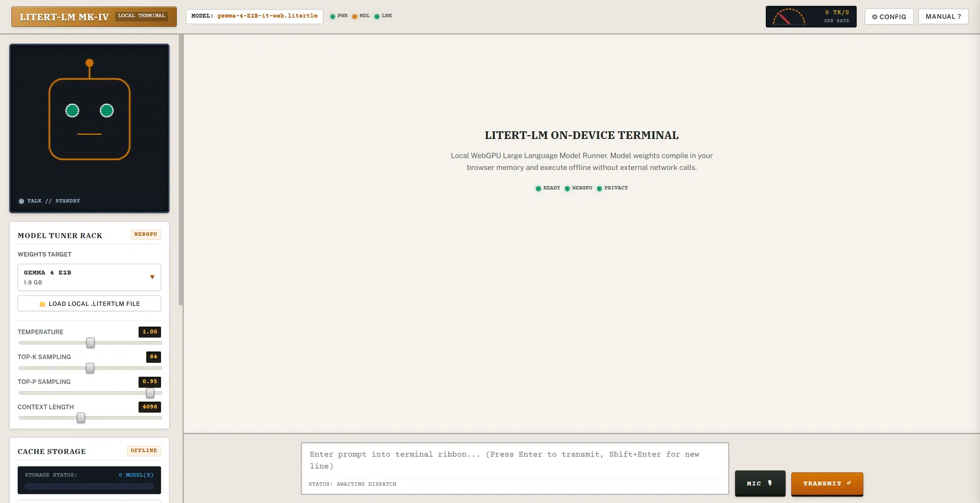Click the model filename gemma-4-E2B-it-web.litertlm
980x503 pixels.
(267, 16)
